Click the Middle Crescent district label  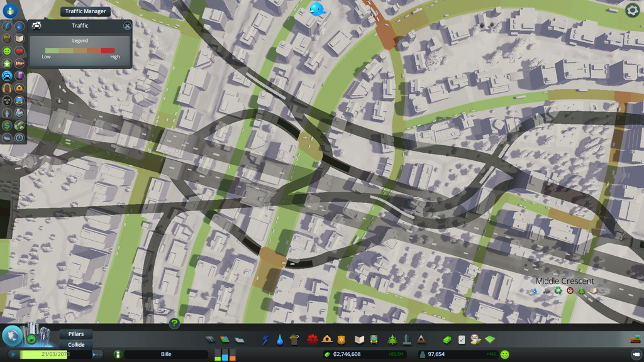click(x=565, y=281)
